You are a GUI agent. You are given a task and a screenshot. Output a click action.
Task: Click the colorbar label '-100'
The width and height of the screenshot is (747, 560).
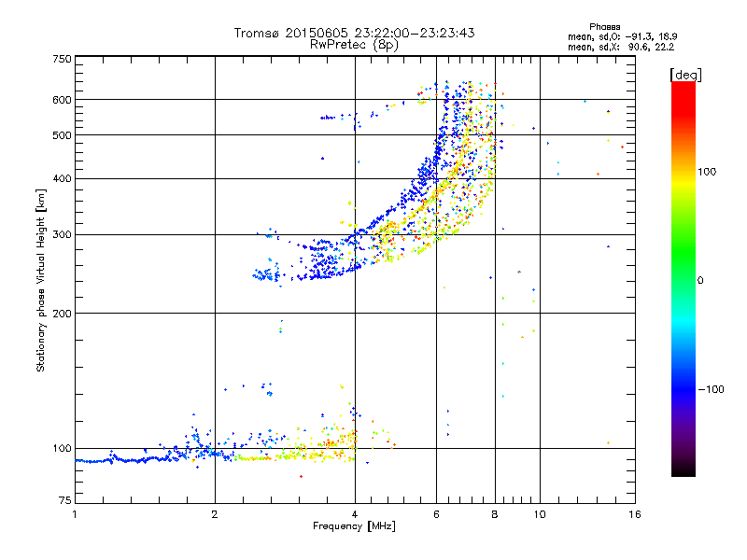711,389
